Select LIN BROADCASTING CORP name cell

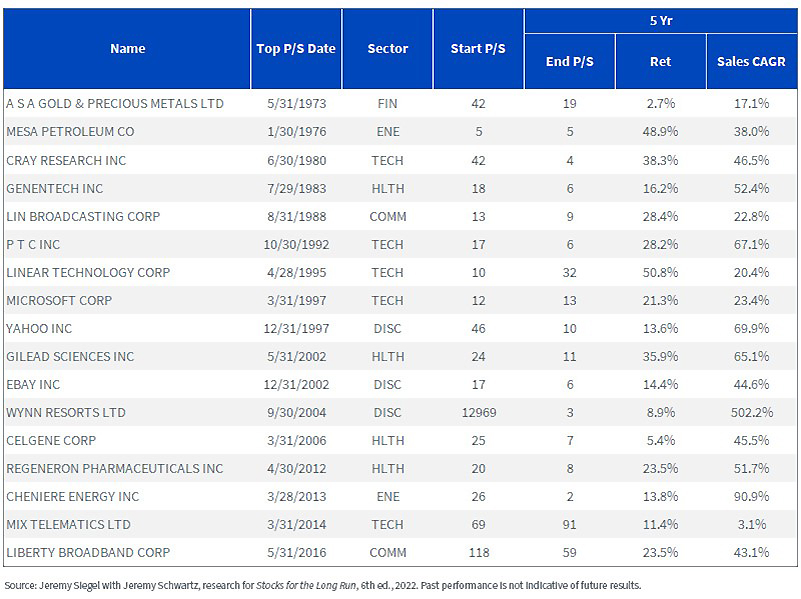pyautogui.click(x=83, y=217)
